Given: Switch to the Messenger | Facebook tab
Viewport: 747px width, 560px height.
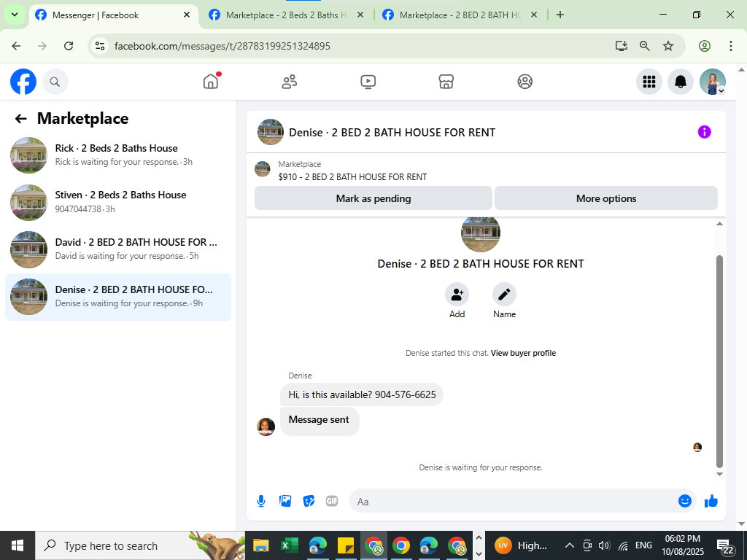Looking at the screenshot, I should point(115,15).
